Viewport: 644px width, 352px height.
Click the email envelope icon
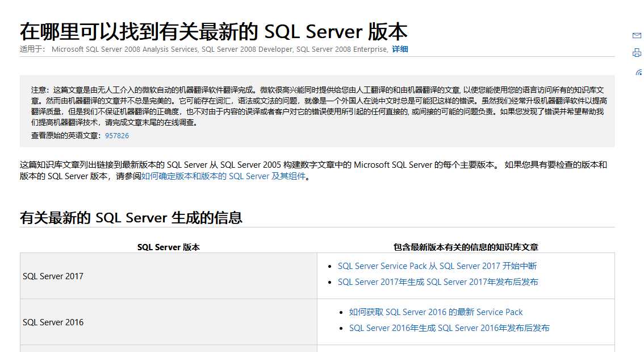[x=637, y=36]
